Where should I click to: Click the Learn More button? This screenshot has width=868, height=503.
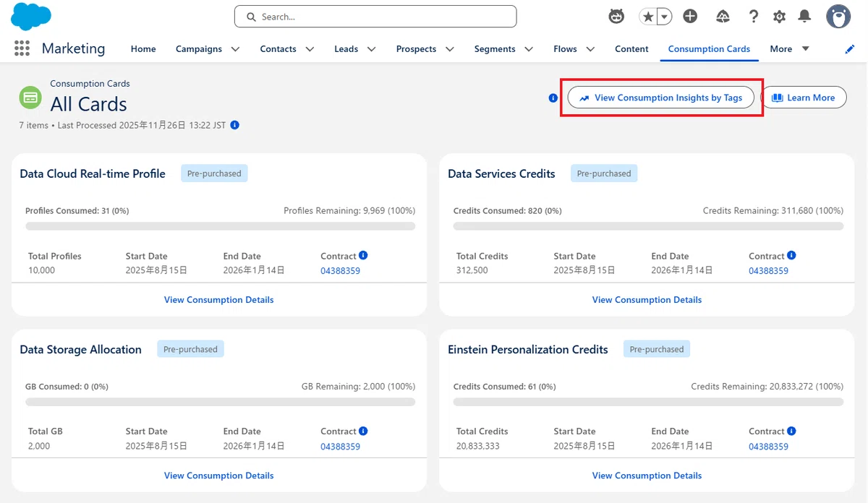pos(803,98)
